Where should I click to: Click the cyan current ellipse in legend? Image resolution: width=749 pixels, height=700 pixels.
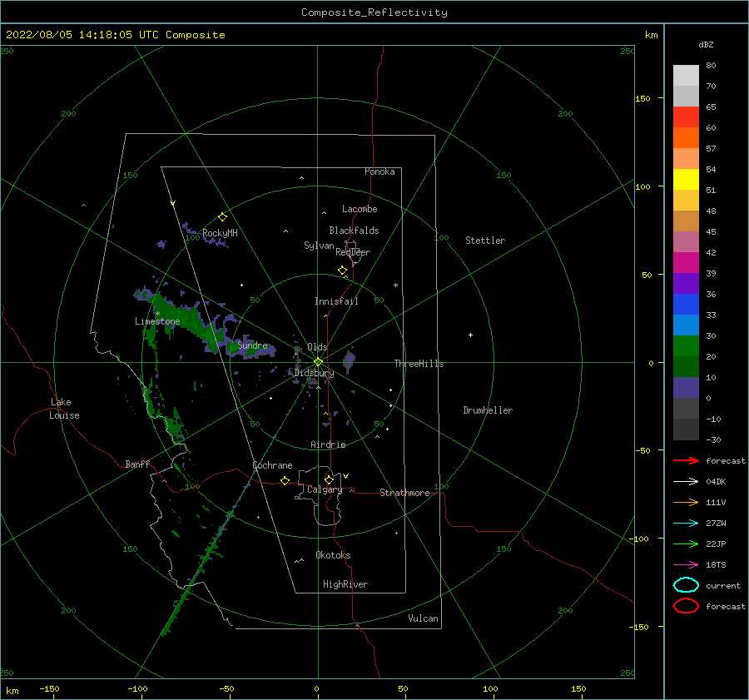pos(686,585)
